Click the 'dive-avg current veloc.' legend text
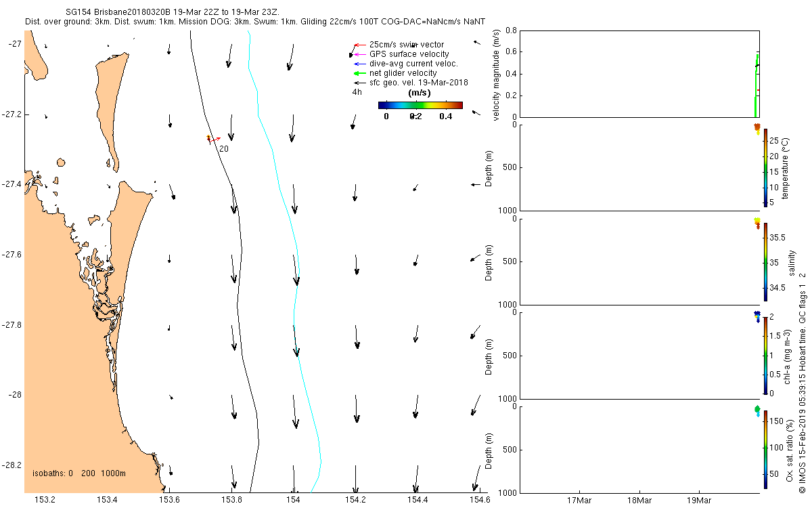This screenshot has width=812, height=508. pos(413,64)
